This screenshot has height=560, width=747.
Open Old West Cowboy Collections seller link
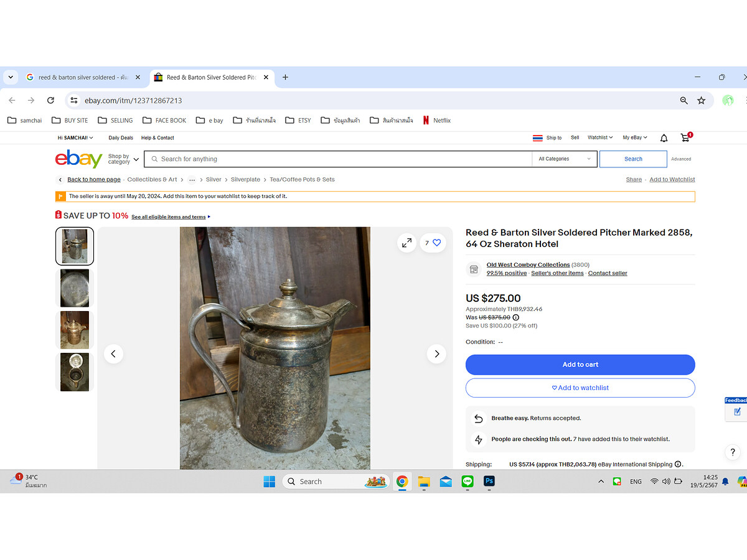pos(528,264)
